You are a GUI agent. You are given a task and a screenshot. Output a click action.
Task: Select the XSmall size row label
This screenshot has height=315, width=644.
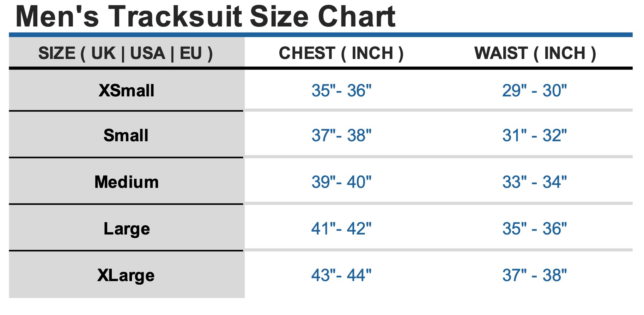tap(126, 91)
